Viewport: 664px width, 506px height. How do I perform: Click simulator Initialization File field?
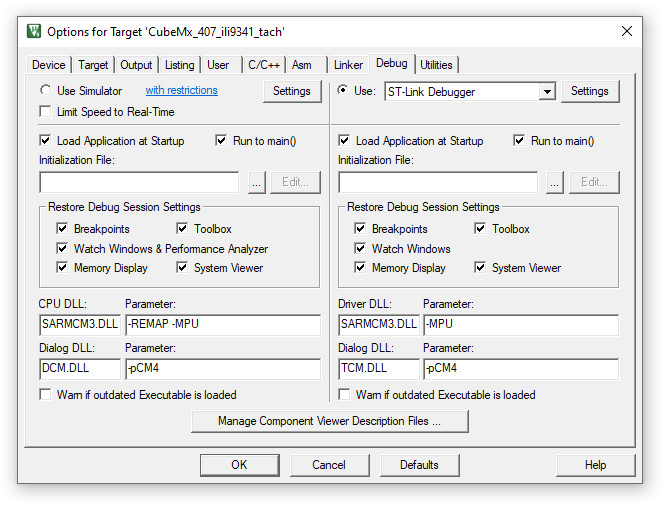(139, 182)
